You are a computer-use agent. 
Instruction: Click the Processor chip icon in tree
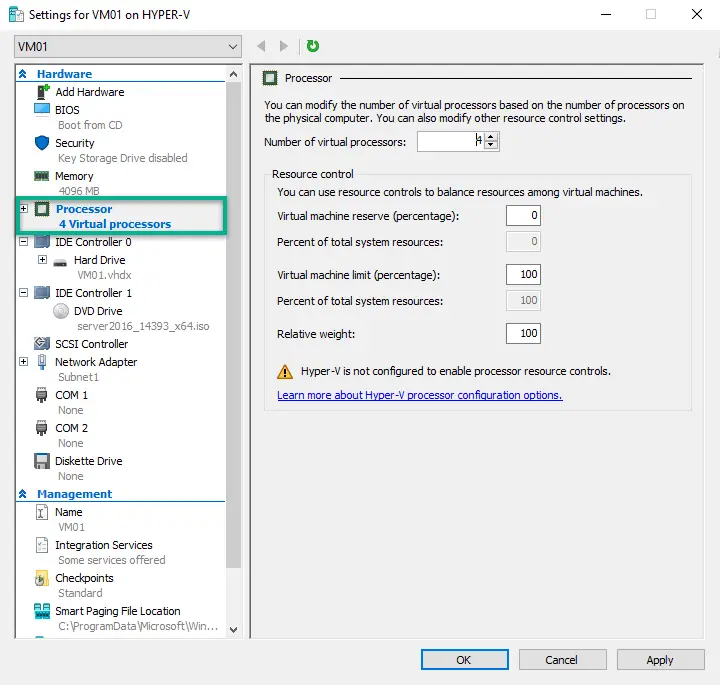click(x=42, y=209)
